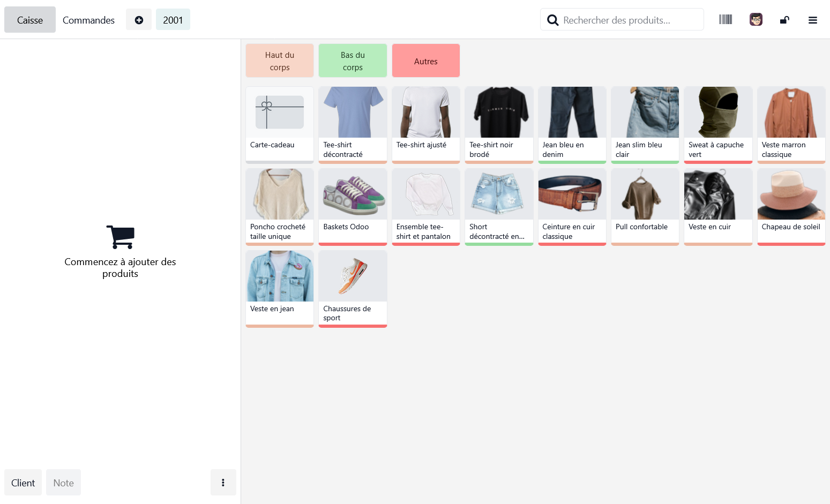
Task: Open the Client selection
Action: [x=23, y=482]
